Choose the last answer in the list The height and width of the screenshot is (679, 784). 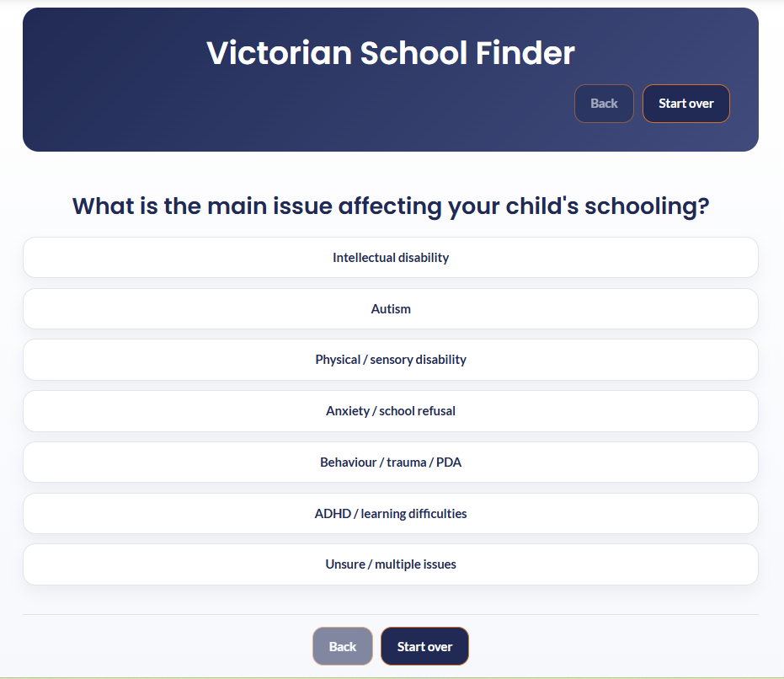(x=391, y=564)
